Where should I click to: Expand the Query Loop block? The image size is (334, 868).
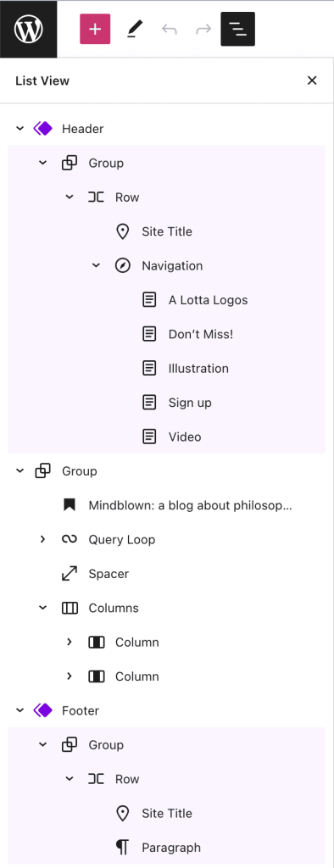coord(42,540)
